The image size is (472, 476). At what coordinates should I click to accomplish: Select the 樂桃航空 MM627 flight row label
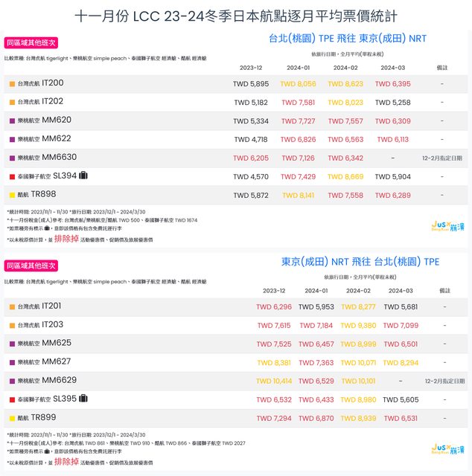point(45,362)
